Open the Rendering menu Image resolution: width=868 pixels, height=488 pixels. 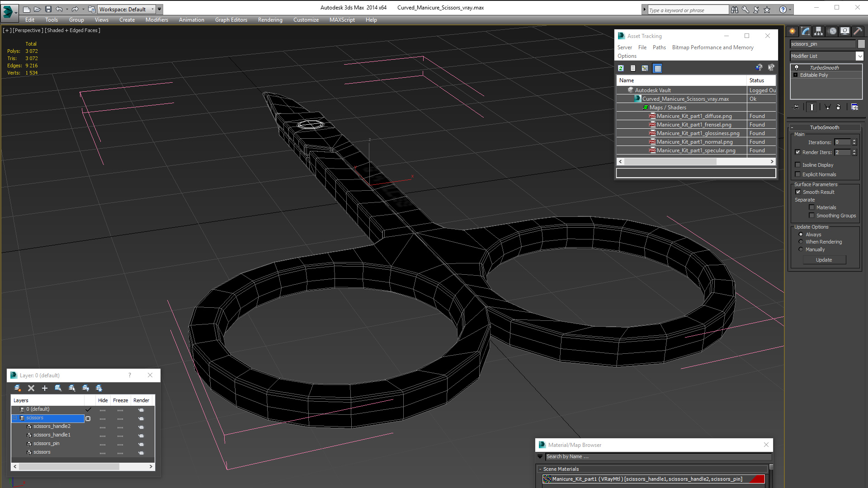(x=270, y=20)
